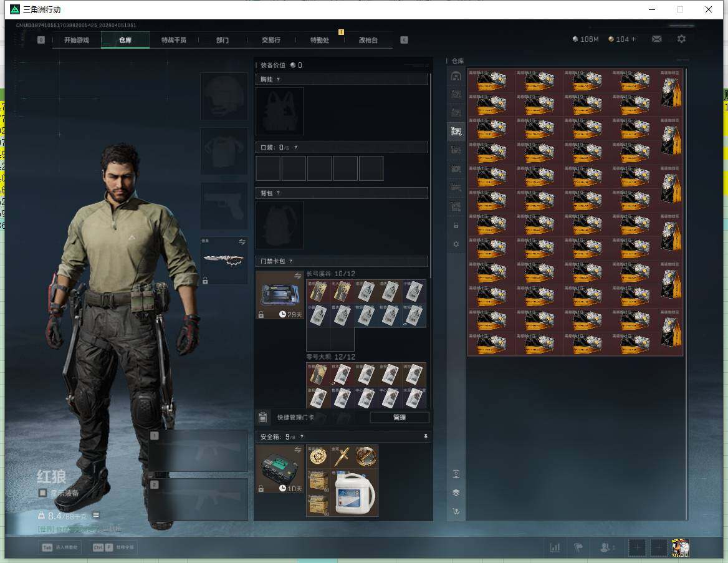Screen dimensions: 728x563
Task: Click the player avatar in bottom bar
Action: [x=681, y=547]
